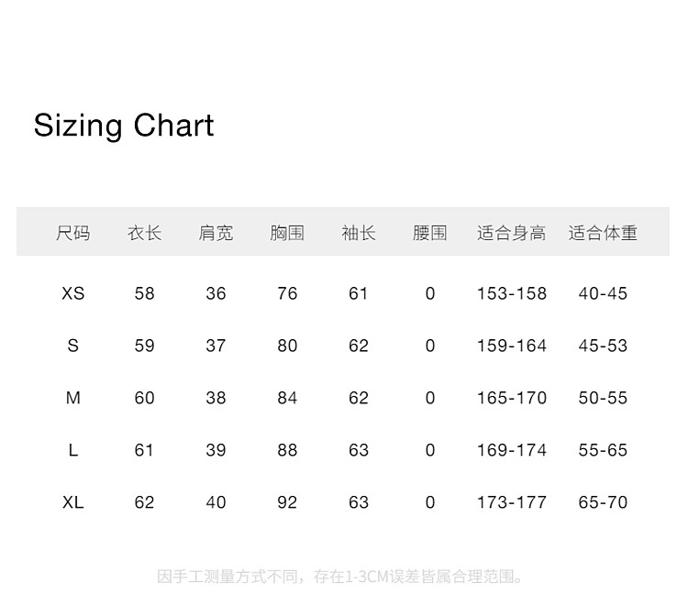Select the 袖长 column header
Viewport: 688px width, 616px height.
tap(359, 233)
